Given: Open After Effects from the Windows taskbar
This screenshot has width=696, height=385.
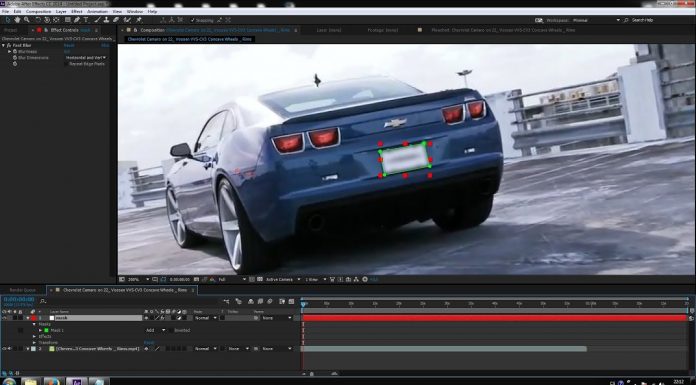Looking at the screenshot, I should [77, 381].
